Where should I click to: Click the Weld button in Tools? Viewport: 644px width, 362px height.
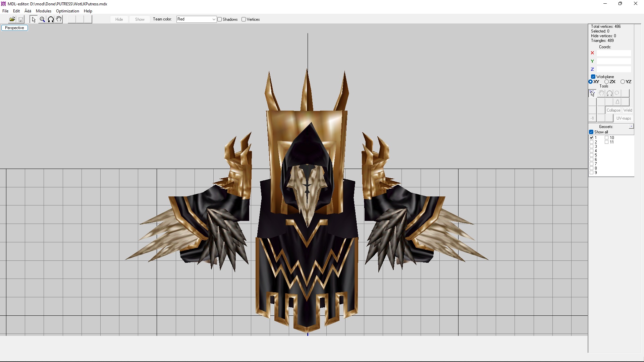click(x=628, y=110)
